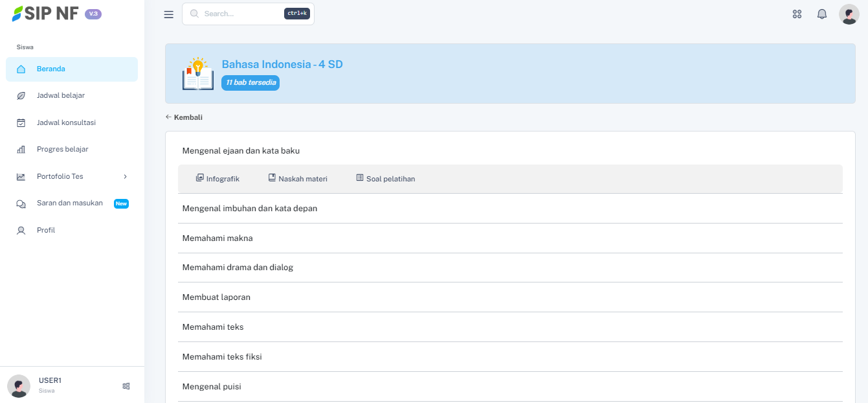Expand the Mengenal imbuhan dan kata depan chapter

pos(250,209)
